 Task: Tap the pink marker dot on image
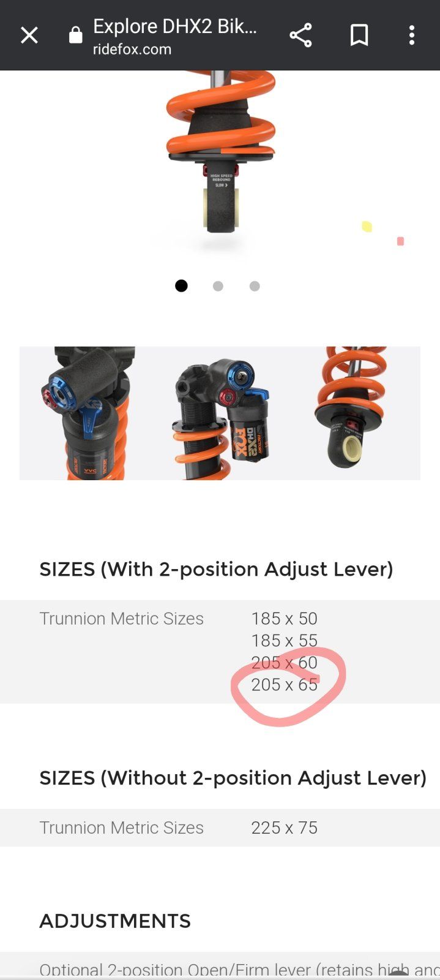point(401,241)
